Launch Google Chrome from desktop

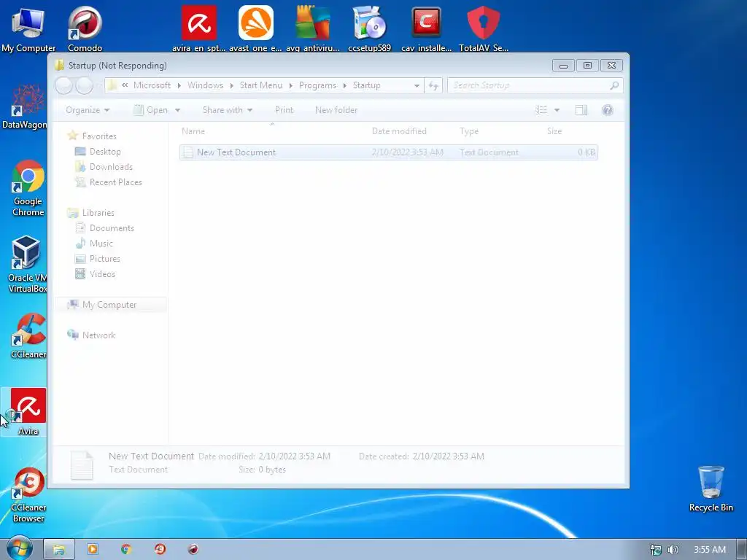coord(28,189)
